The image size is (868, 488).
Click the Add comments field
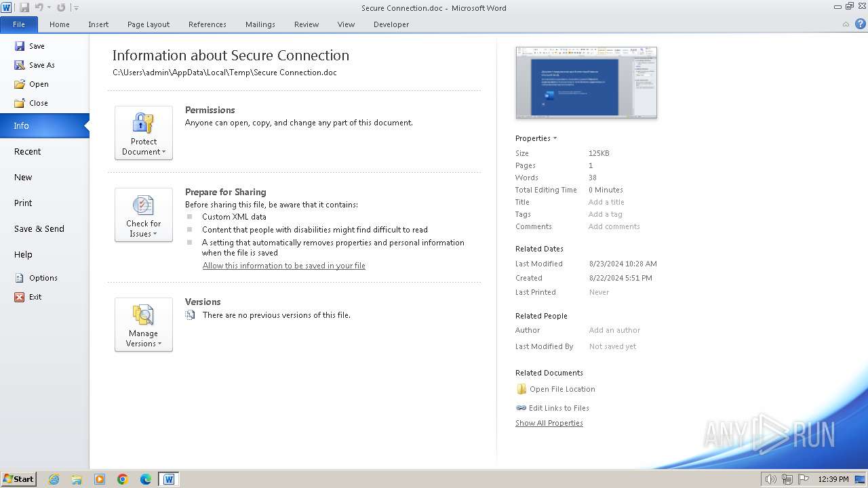tap(614, 226)
